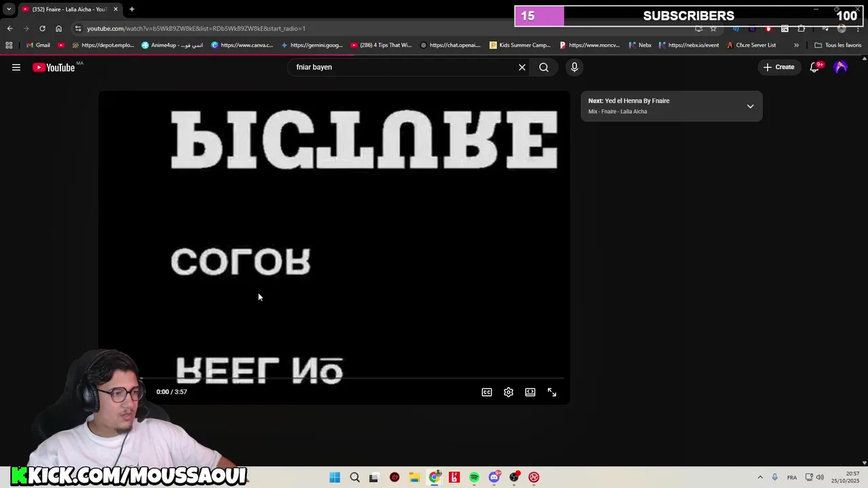
Task: Open the volume control in system tray
Action: [820, 477]
